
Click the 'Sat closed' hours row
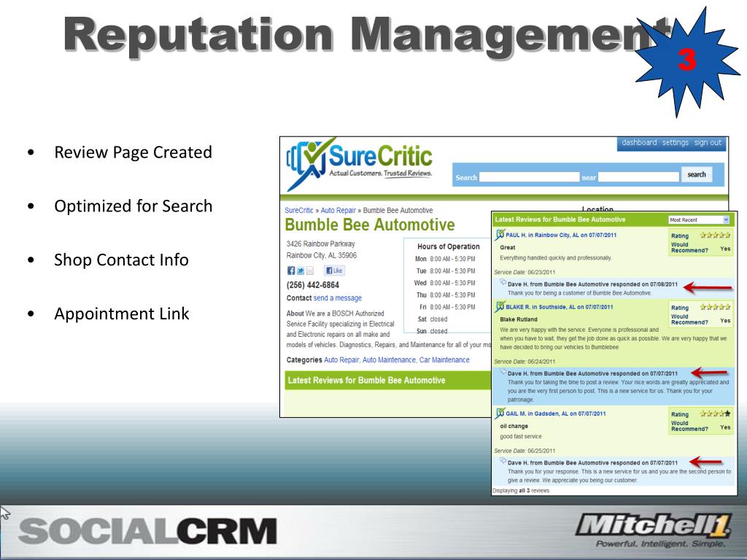433,319
